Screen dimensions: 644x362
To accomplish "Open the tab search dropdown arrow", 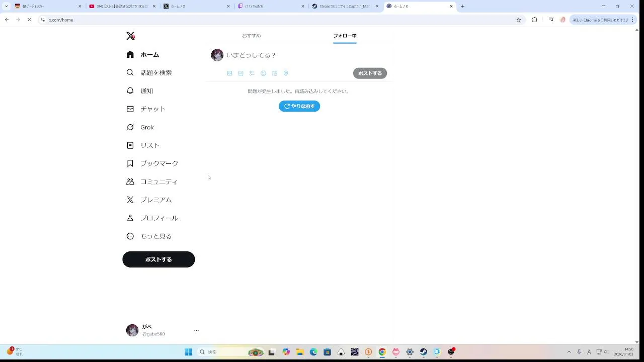I will pyautogui.click(x=6, y=6).
